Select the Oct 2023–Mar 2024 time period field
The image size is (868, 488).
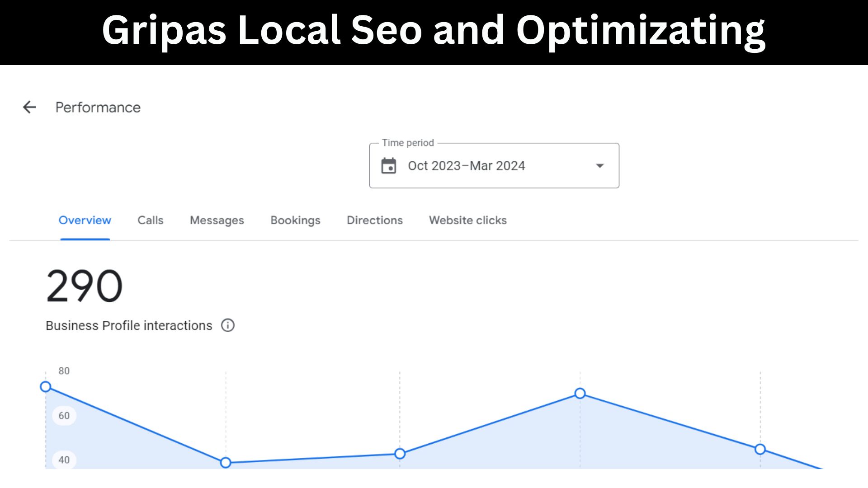494,166
